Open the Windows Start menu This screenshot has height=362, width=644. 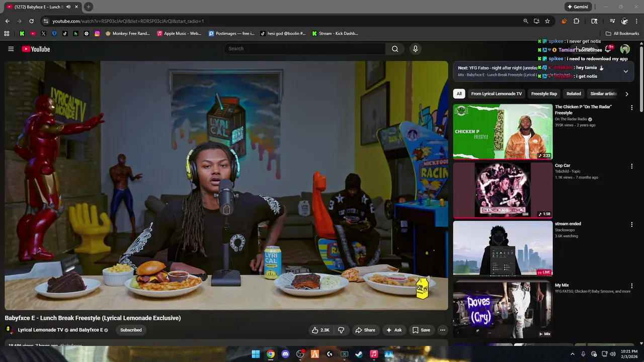(256, 354)
